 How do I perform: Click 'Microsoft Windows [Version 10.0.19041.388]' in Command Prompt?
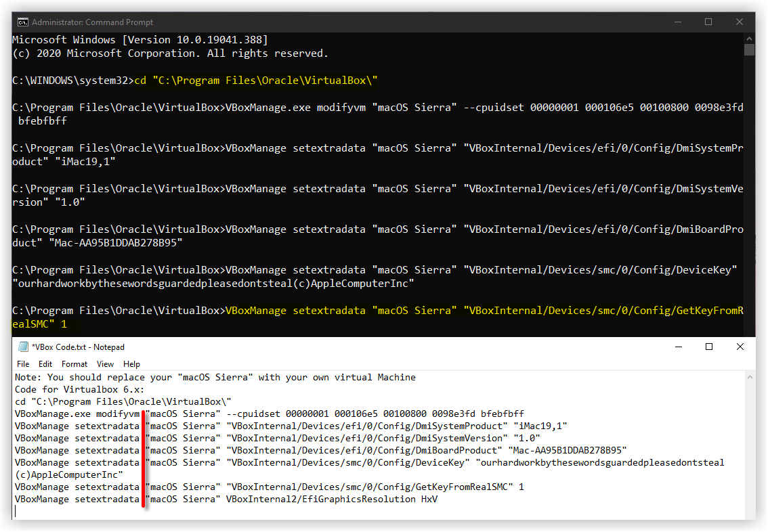[140, 40]
